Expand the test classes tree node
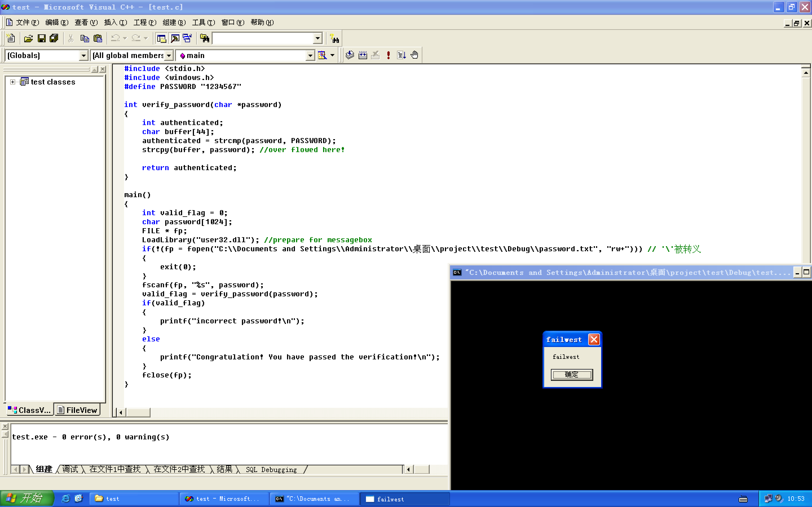812x507 pixels. pyautogui.click(x=12, y=82)
